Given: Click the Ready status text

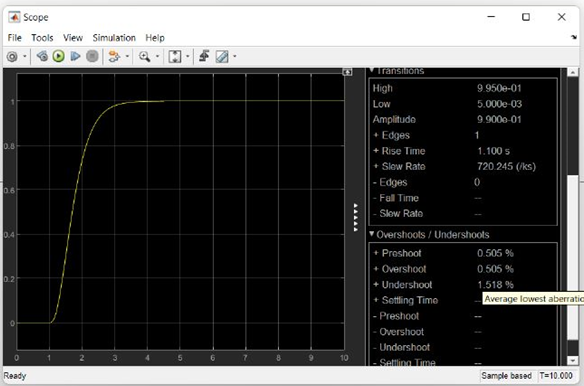Looking at the screenshot, I should (15, 376).
